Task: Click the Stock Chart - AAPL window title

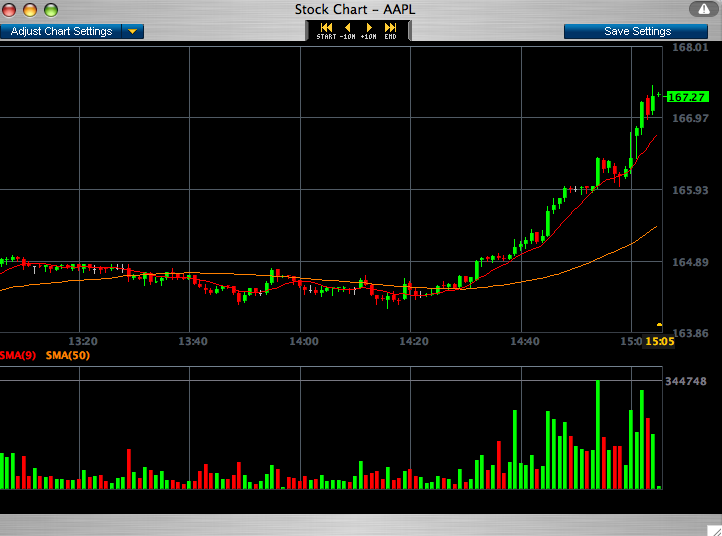Action: pyautogui.click(x=355, y=10)
